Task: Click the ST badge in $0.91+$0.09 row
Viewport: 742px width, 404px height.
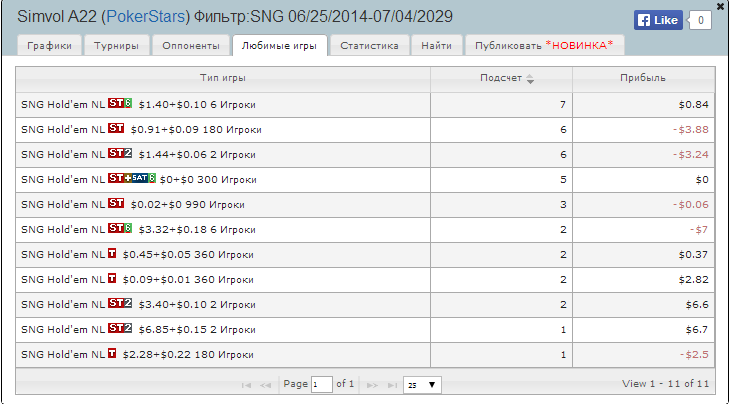Action: click(x=116, y=128)
